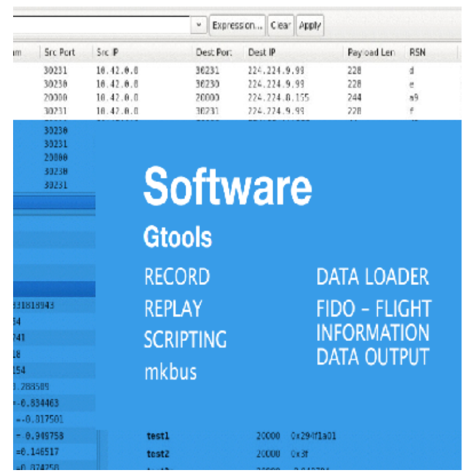
Task: Sort by the Src IP column header
Action: tap(107, 52)
